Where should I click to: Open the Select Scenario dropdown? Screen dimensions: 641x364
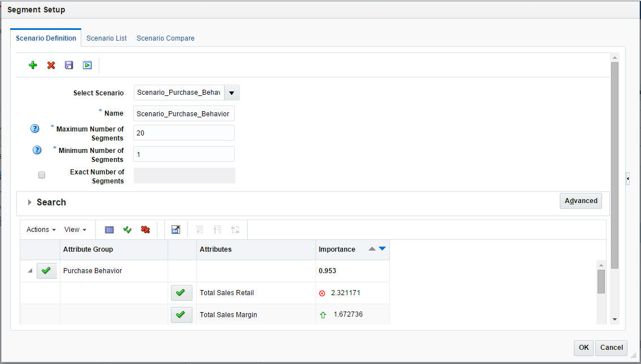232,93
